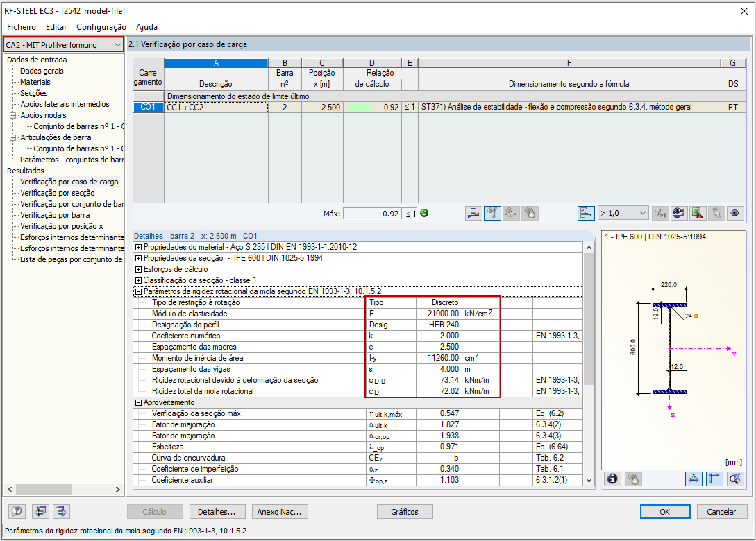This screenshot has height=541, width=756.
Task: Click the green smiley status icon
Action: click(x=424, y=213)
